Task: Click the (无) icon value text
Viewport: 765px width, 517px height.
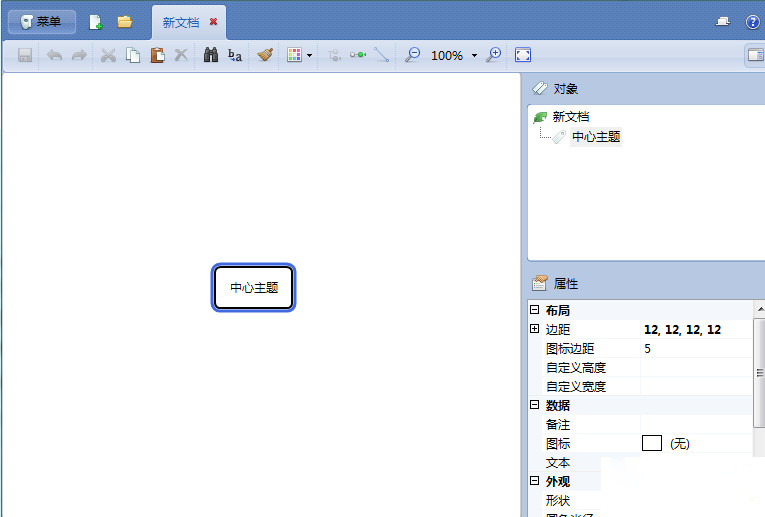Action: [x=680, y=444]
